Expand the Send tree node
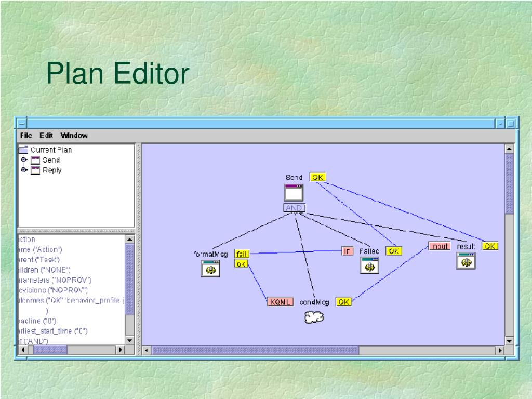 (24, 159)
